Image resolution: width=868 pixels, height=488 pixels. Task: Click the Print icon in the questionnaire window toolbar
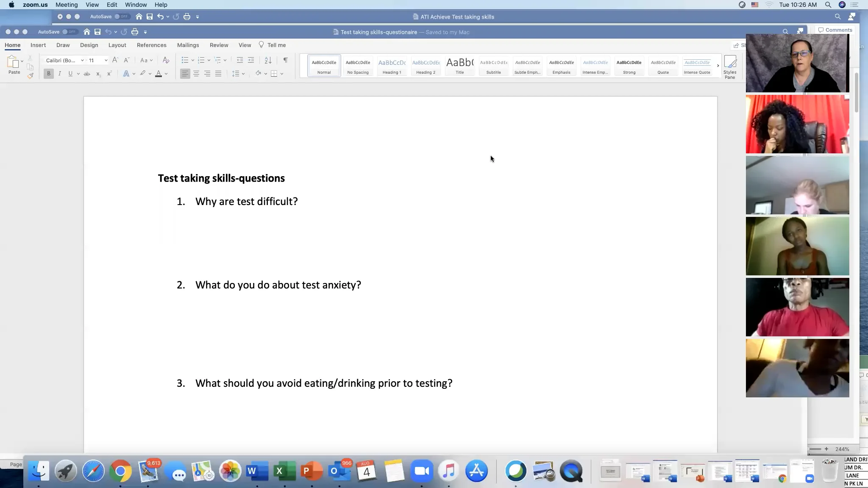pos(135,32)
